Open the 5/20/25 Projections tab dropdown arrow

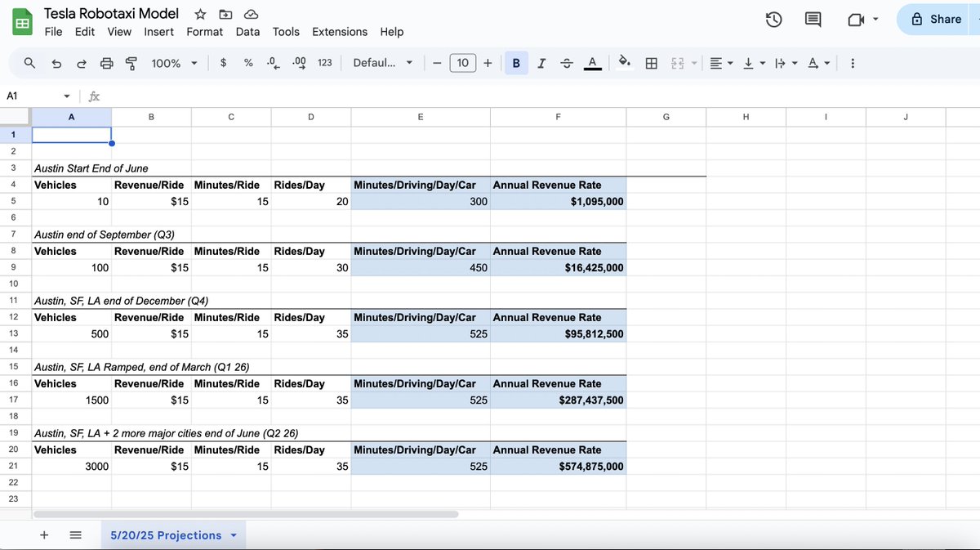(234, 535)
